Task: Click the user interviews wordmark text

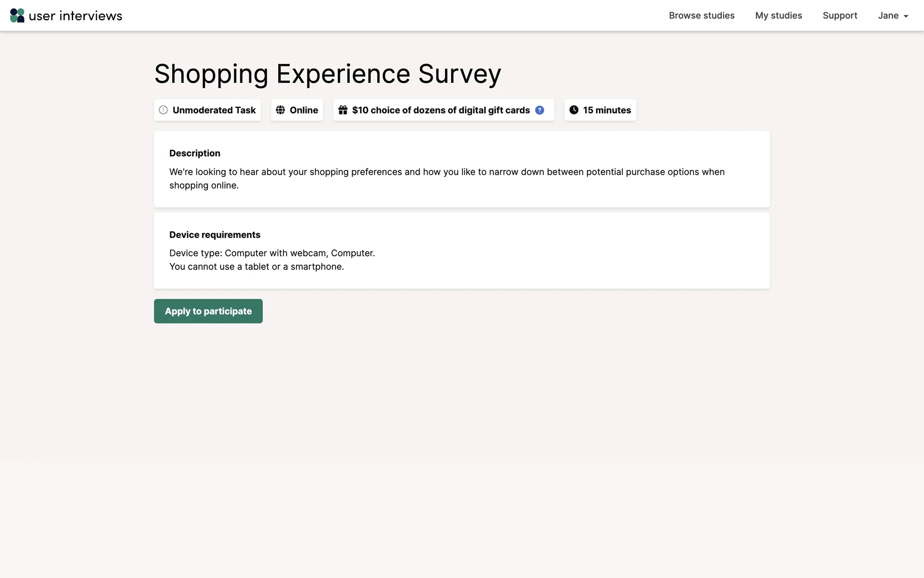Action: pyautogui.click(x=76, y=16)
